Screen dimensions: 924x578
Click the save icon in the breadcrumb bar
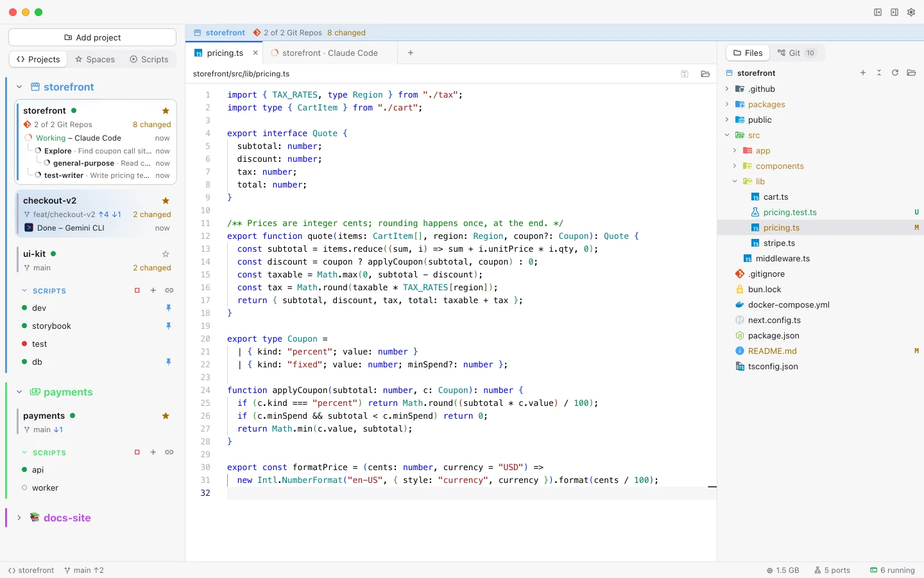685,74
